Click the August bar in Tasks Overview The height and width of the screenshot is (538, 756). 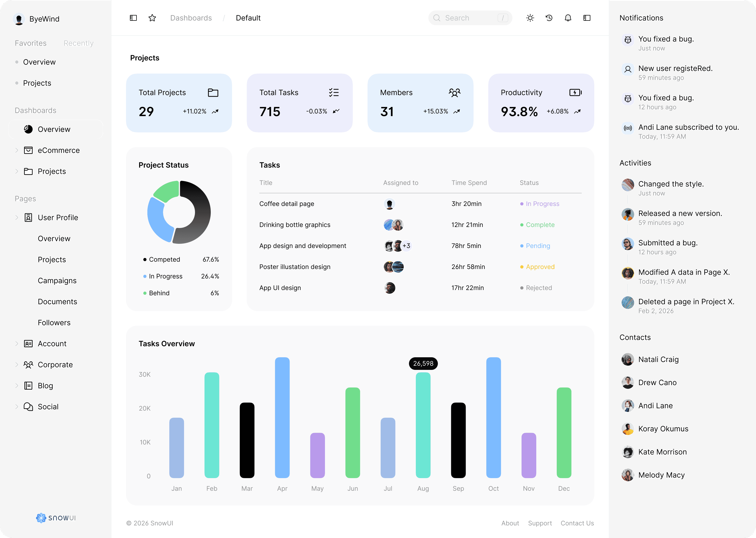point(423,425)
